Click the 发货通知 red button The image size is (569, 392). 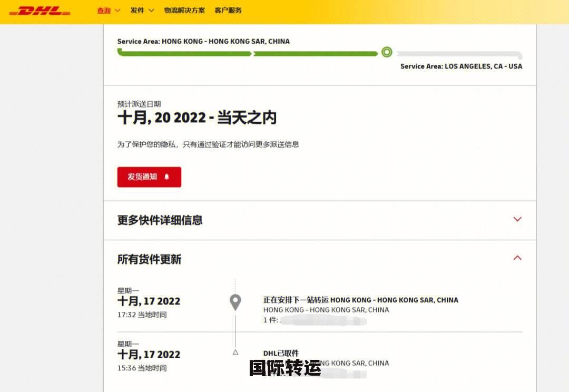pos(149,177)
